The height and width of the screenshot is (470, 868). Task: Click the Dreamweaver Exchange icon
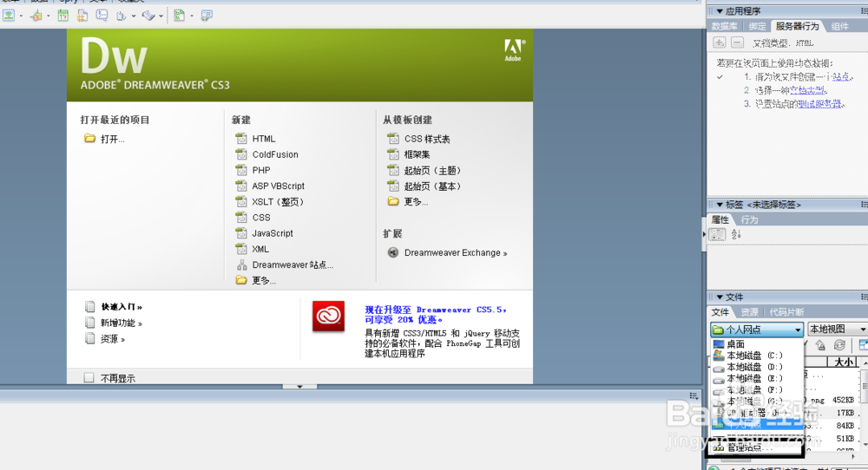coord(393,252)
